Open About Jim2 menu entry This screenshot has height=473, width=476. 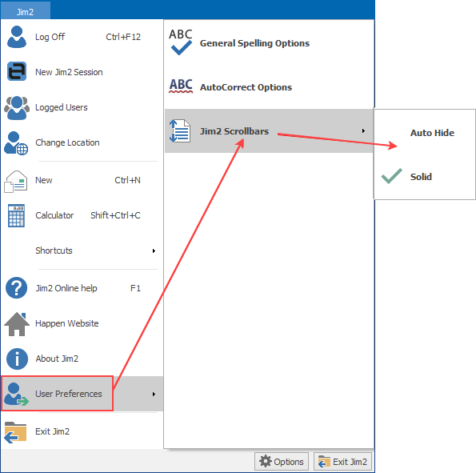(82, 359)
